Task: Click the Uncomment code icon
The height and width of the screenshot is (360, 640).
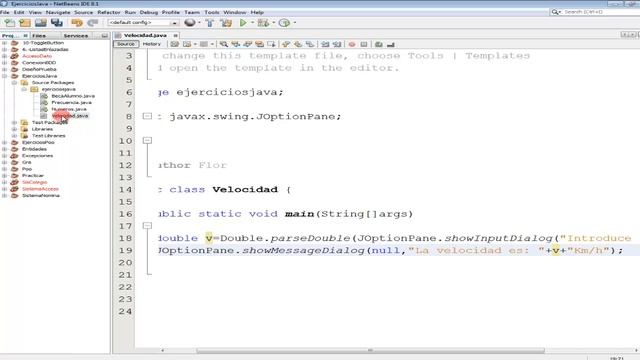Action: (x=391, y=44)
